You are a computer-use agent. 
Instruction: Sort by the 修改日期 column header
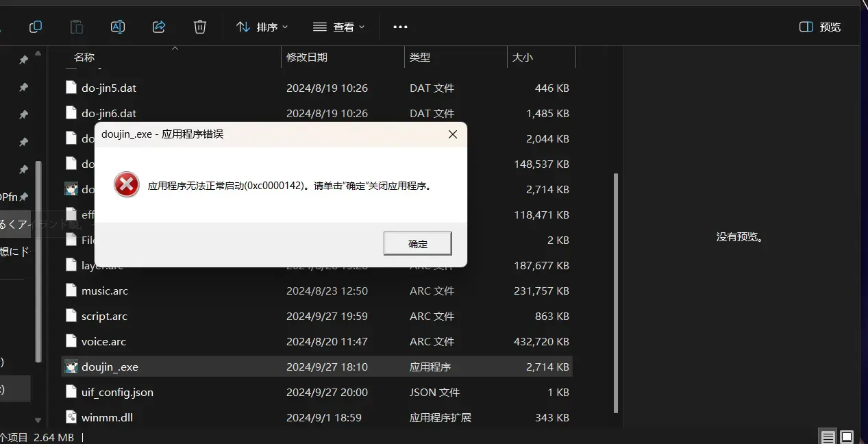tap(307, 58)
